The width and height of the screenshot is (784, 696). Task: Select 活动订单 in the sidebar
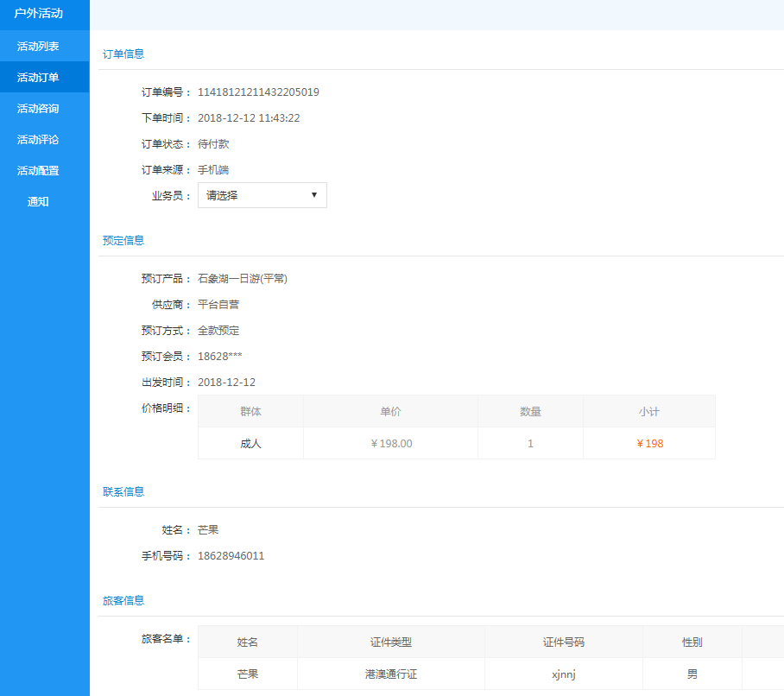coord(38,77)
